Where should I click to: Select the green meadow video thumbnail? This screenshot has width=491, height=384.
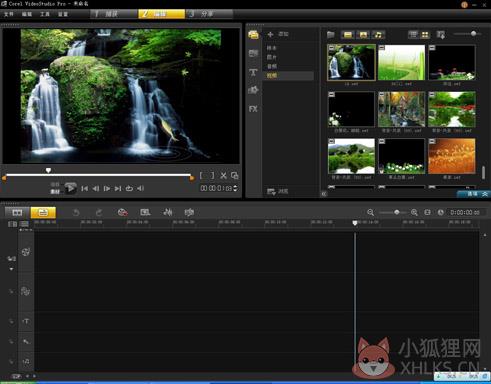(x=401, y=62)
